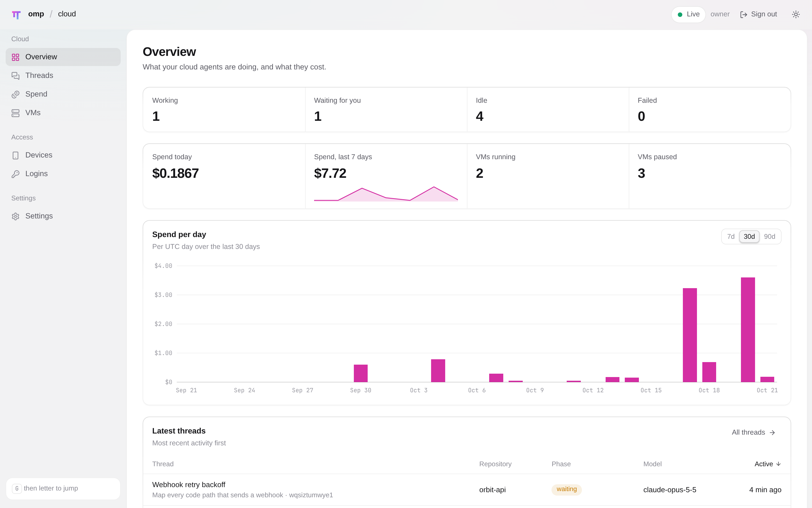
Task: Toggle the light theme sun icon
Action: click(796, 14)
